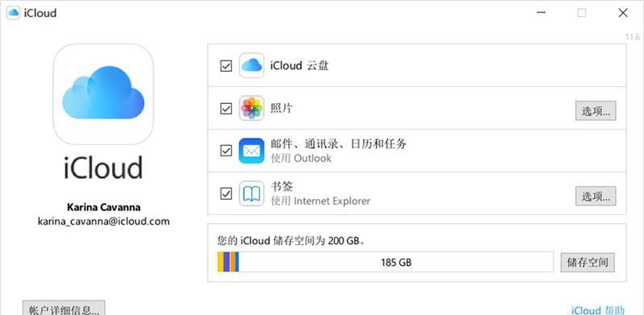Click the large iCloud logo
Viewport: 644px width, 315px height.
click(103, 94)
